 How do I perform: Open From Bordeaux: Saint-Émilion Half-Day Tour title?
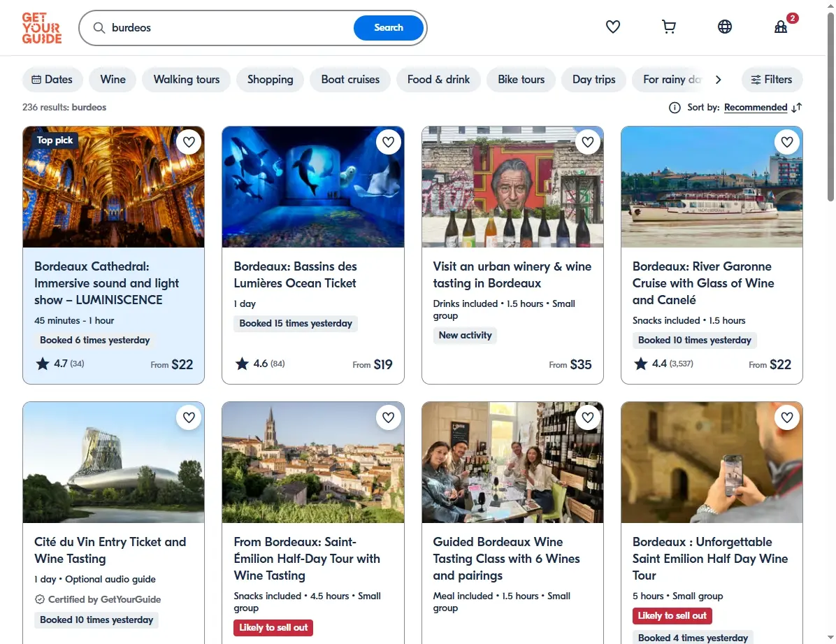click(307, 559)
